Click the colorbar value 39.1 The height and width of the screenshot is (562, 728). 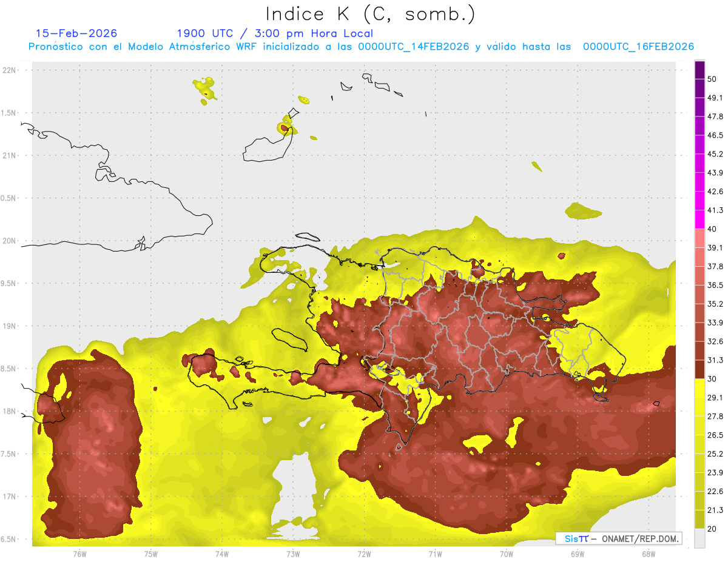click(x=715, y=248)
